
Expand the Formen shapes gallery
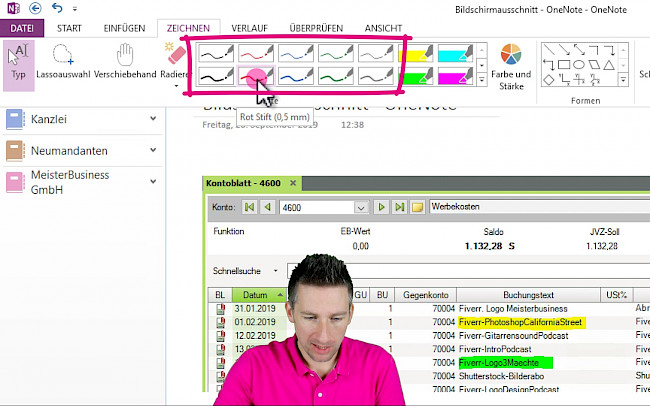(x=623, y=79)
